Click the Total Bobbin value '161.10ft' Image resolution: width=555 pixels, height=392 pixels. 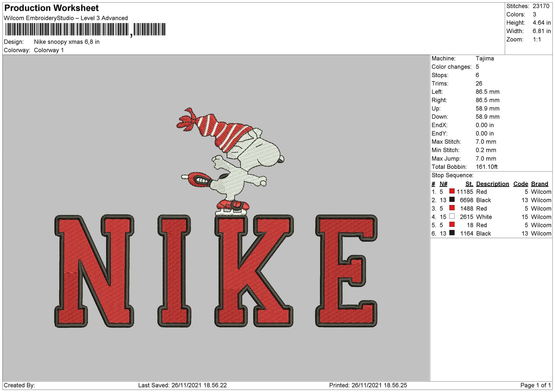(487, 167)
